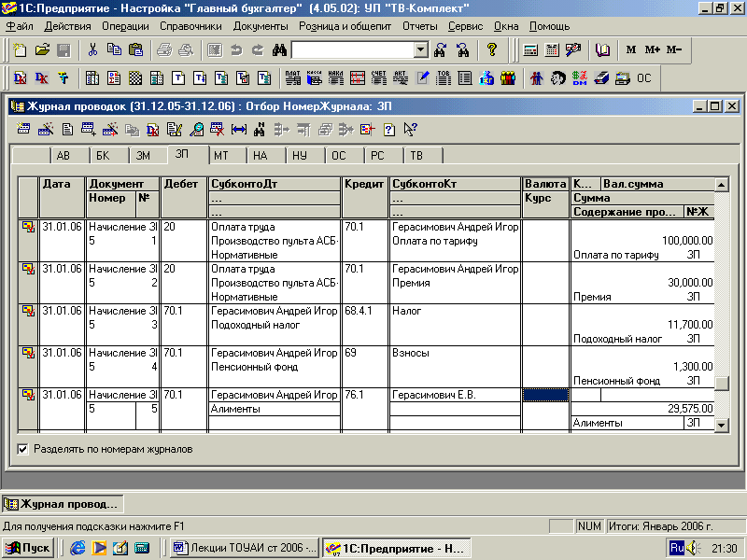Open the ТОВ goods document icon
Screen dimensions: 747x560
click(444, 78)
